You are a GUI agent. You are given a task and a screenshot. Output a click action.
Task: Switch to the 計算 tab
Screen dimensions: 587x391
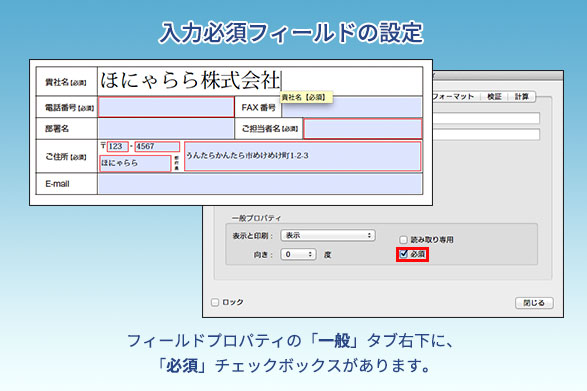(x=521, y=97)
